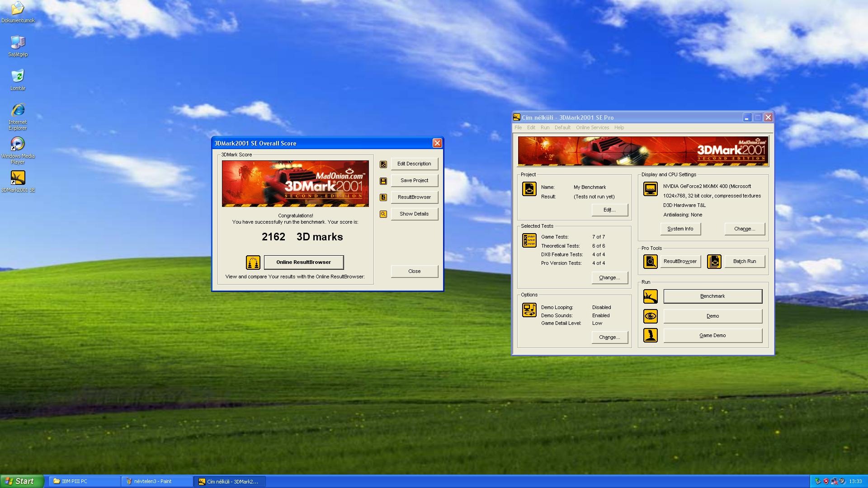Open the Run menu in 3DMark
This screenshot has height=488, width=868.
point(545,127)
